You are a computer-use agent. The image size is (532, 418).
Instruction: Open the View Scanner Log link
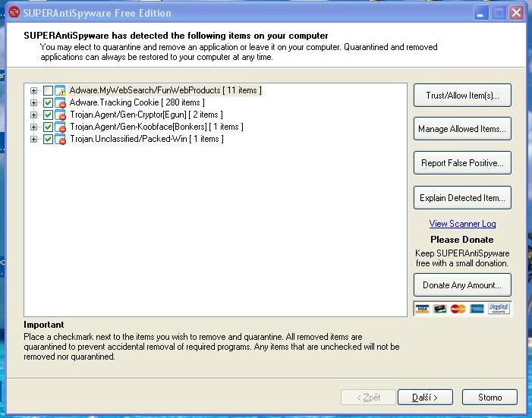tap(462, 224)
